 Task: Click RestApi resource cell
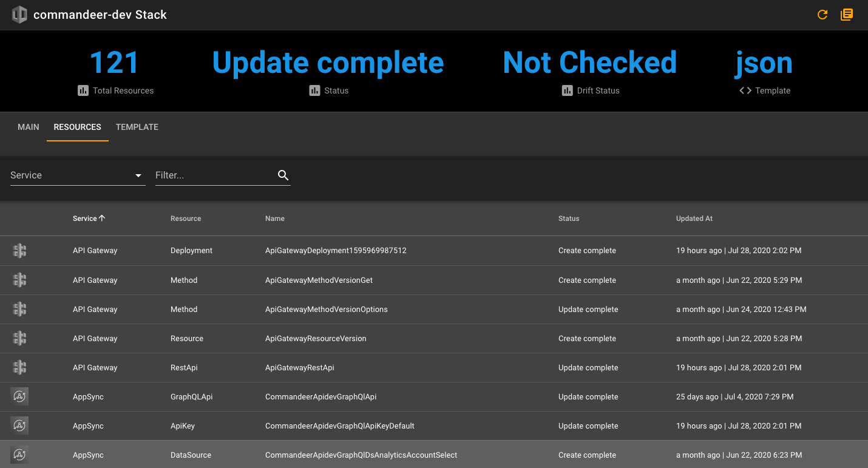(x=184, y=367)
